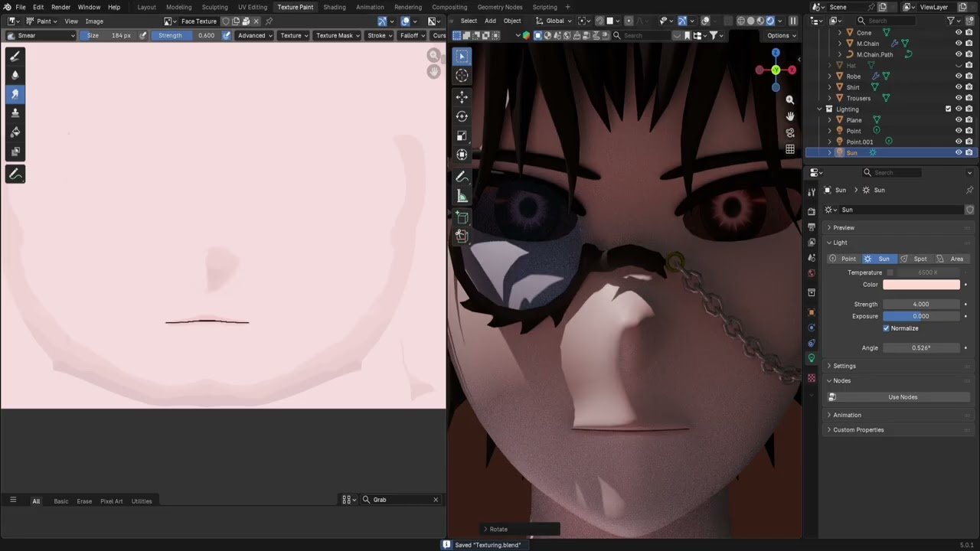
Task: Open the File menu
Action: pyautogui.click(x=21, y=7)
